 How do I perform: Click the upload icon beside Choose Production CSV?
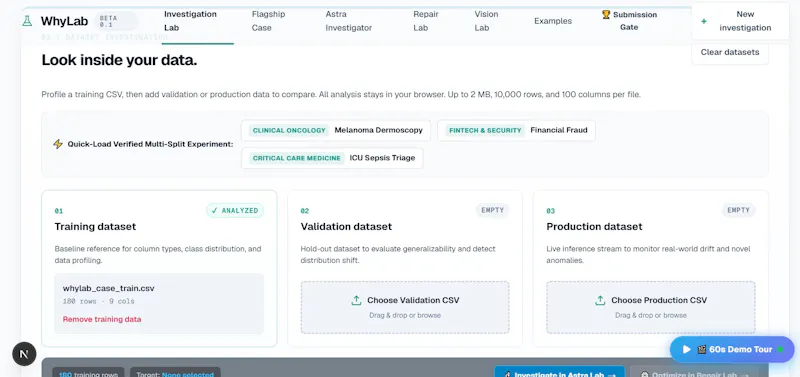tap(601, 300)
